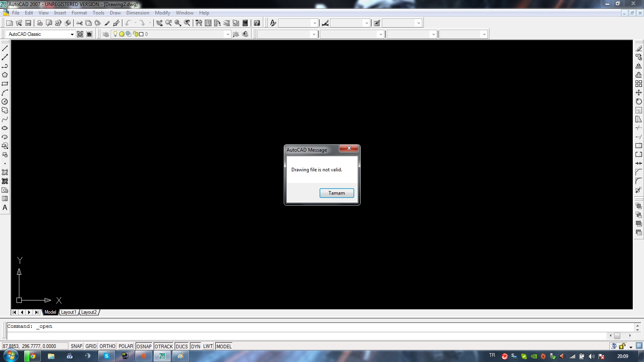This screenshot has height=362, width=644.
Task: Switch to the Layout2 tab
Action: pos(89,312)
